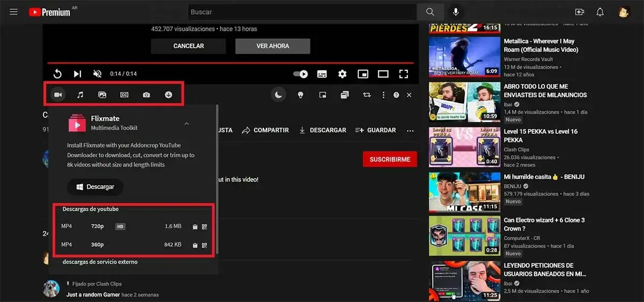Open the account avatar menu
The image size is (644, 302).
(x=624, y=12)
